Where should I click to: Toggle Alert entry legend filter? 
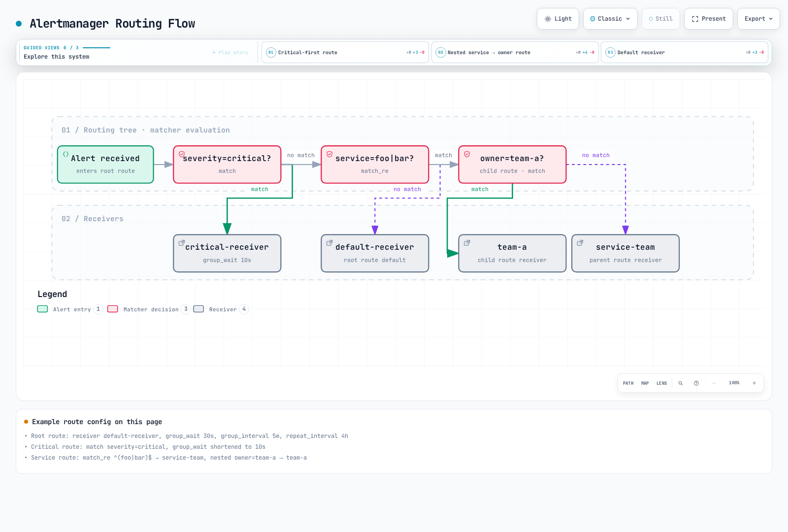click(x=70, y=309)
